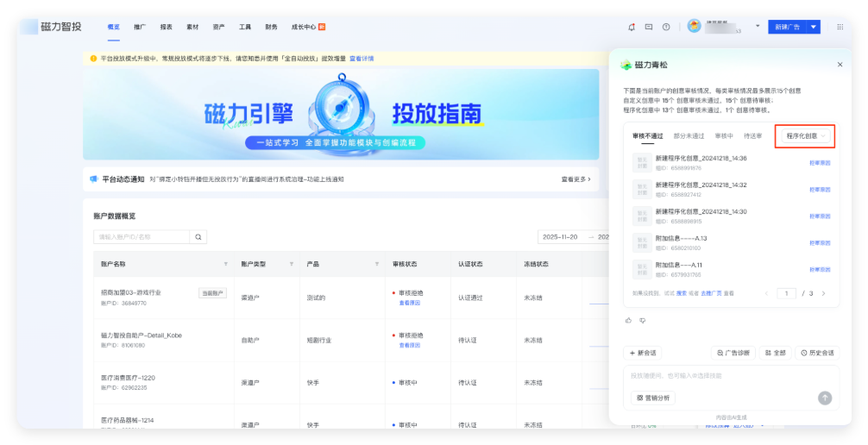Select the 待送审 tab
Screen dimensions: 868x445
(753, 136)
